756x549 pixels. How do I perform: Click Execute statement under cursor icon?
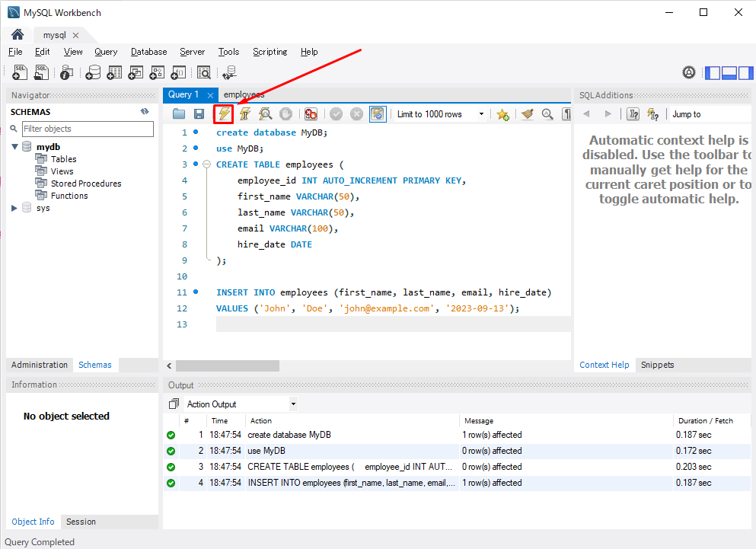(x=244, y=114)
